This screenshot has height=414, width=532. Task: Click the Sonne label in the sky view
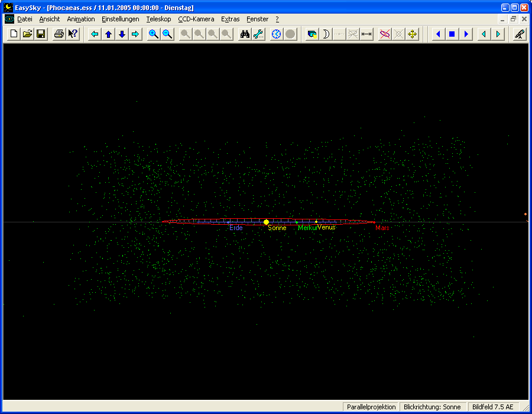[x=277, y=228]
